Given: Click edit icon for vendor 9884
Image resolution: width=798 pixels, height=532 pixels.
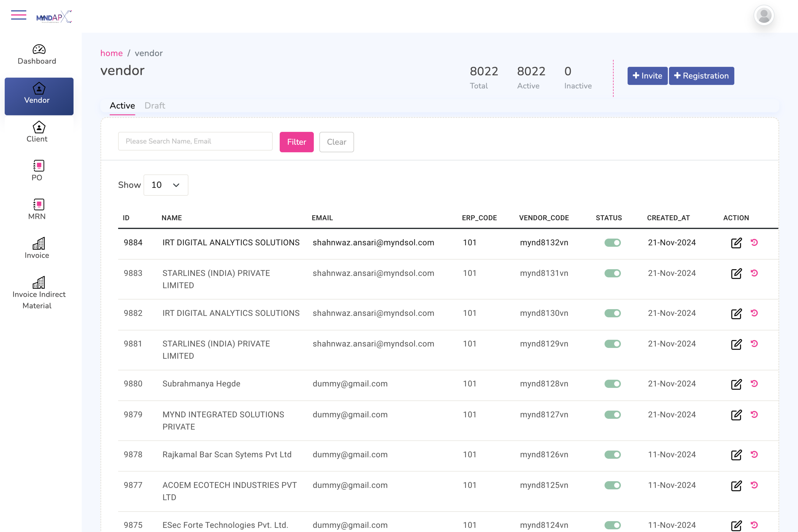Looking at the screenshot, I should pyautogui.click(x=736, y=243).
